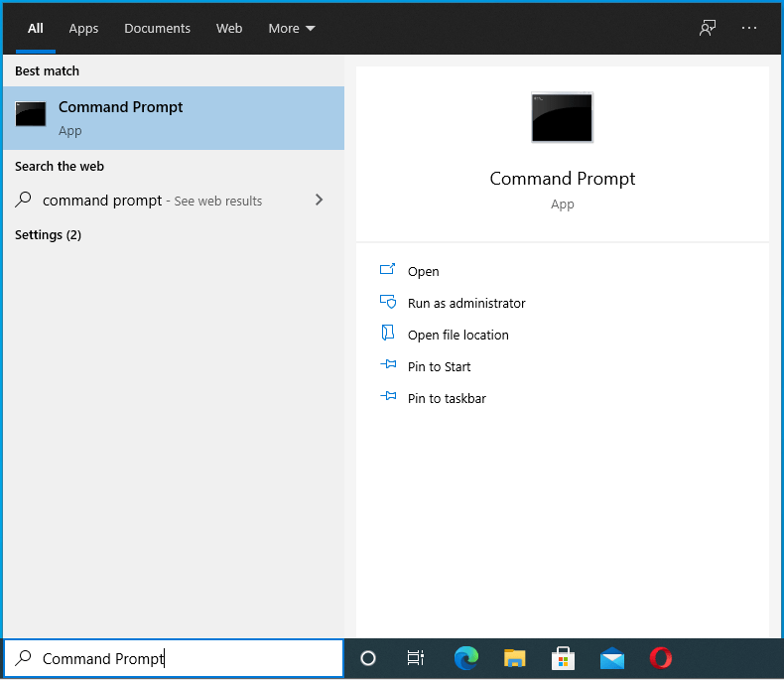Expand the More filter dropdown

point(292,28)
